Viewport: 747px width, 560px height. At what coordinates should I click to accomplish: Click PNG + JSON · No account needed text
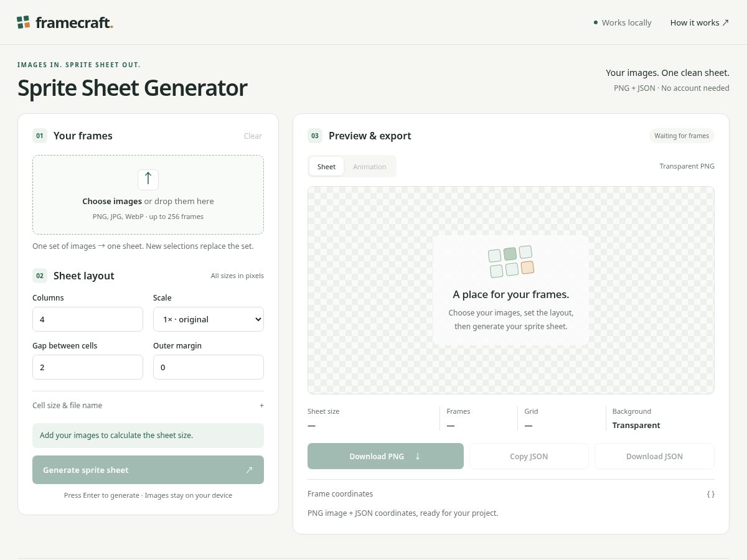pos(672,88)
